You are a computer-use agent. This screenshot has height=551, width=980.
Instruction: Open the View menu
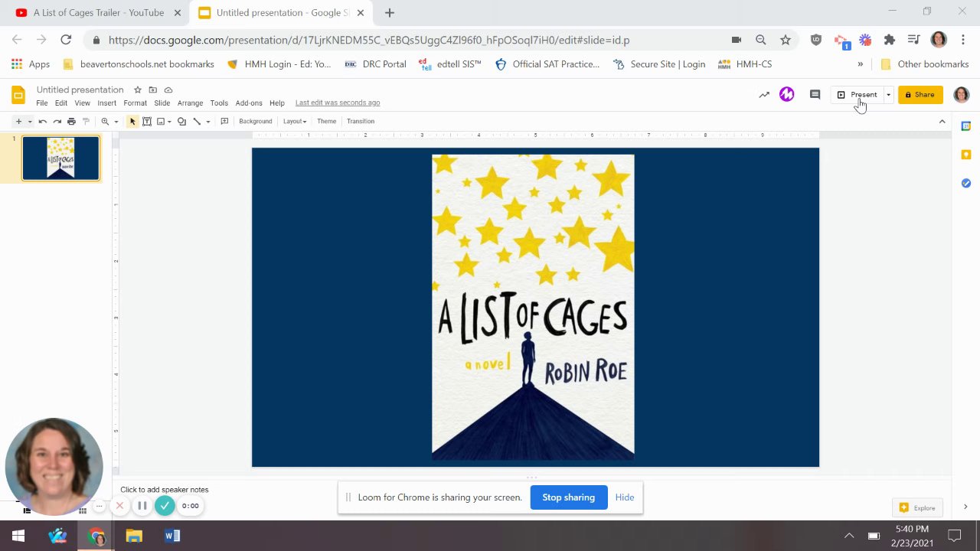[x=82, y=103]
